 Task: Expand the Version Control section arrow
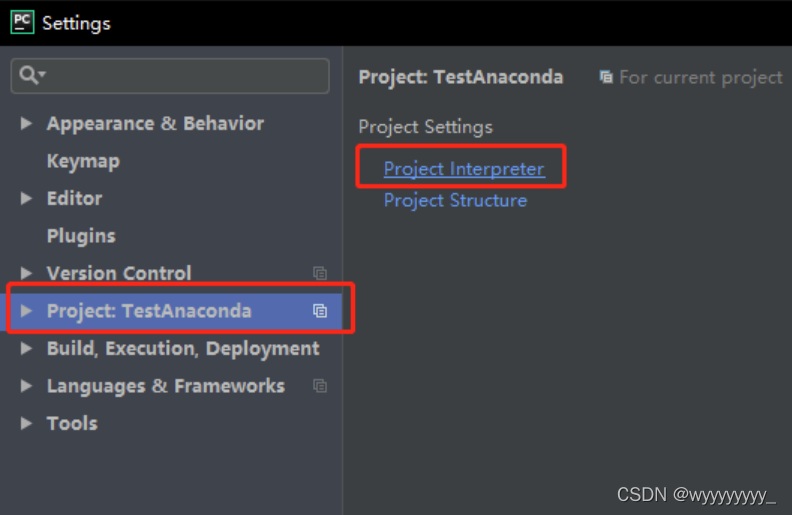click(26, 273)
